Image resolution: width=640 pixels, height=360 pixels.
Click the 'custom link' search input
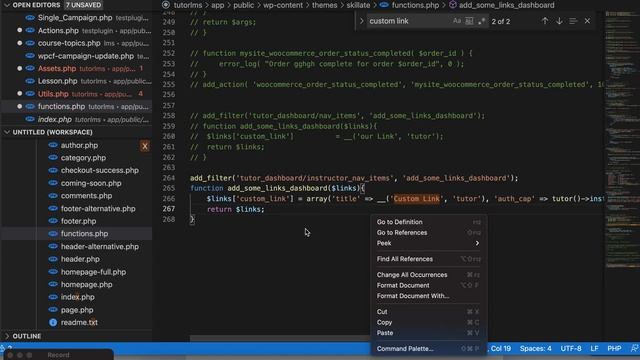tap(408, 21)
